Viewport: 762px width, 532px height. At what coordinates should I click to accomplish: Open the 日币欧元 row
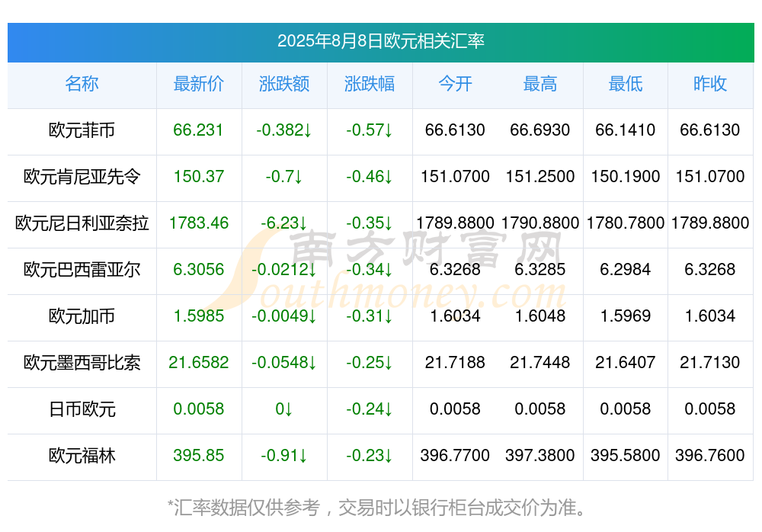pos(82,409)
